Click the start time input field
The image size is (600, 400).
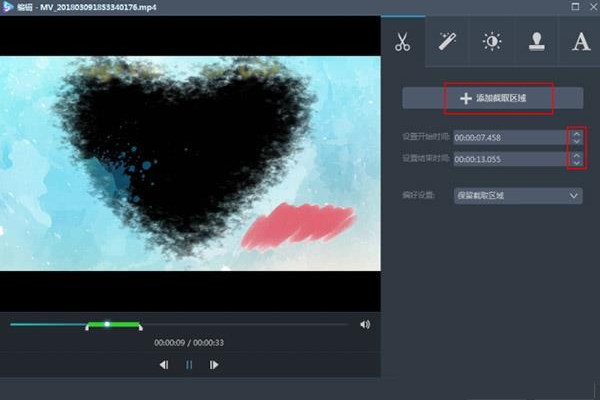coord(509,138)
